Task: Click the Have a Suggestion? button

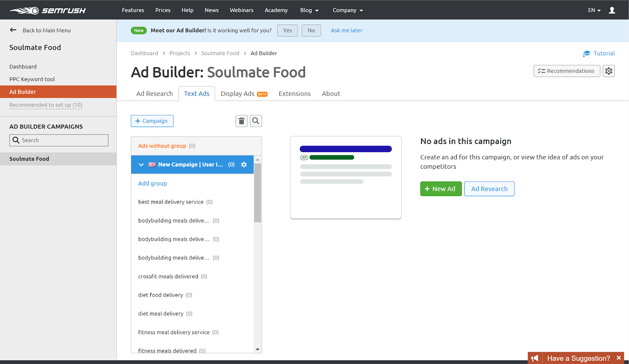Action: [x=578, y=358]
